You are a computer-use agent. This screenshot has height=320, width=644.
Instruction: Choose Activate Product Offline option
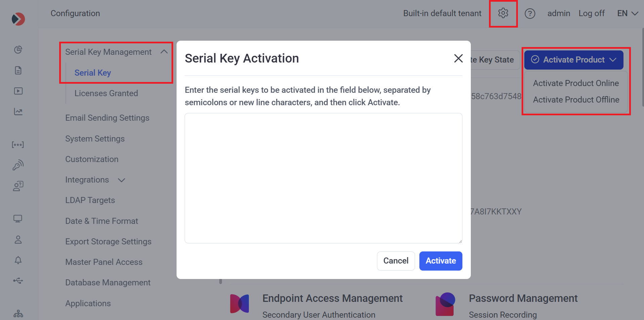pos(576,100)
